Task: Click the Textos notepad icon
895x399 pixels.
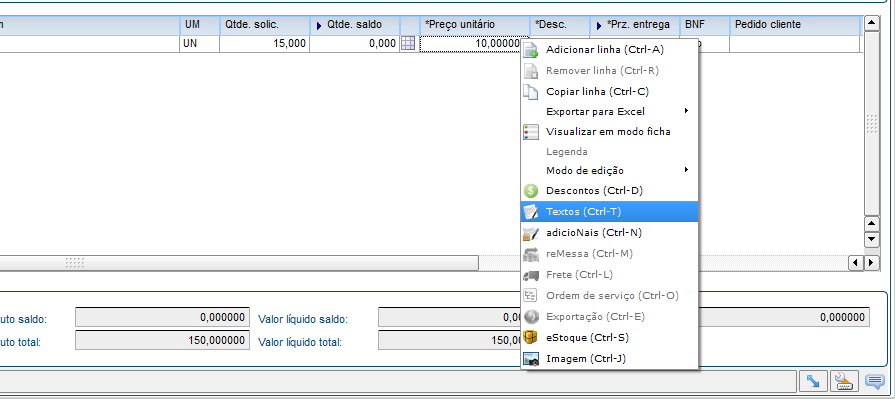Action: coord(531,212)
